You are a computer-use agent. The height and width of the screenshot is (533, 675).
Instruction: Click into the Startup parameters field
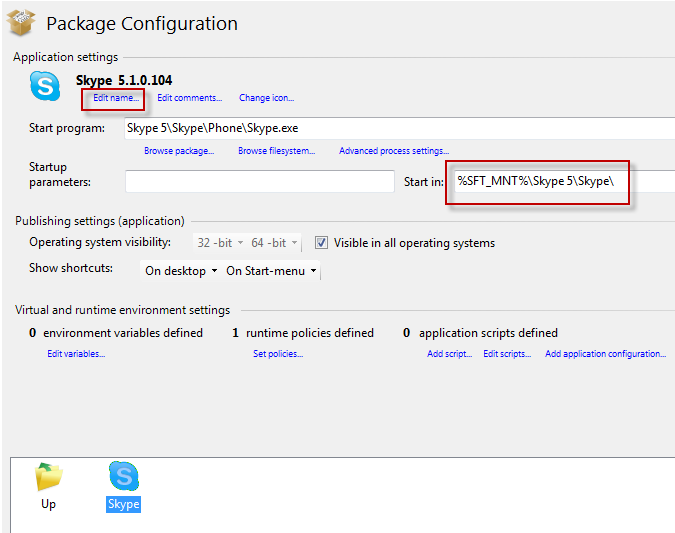tap(259, 181)
